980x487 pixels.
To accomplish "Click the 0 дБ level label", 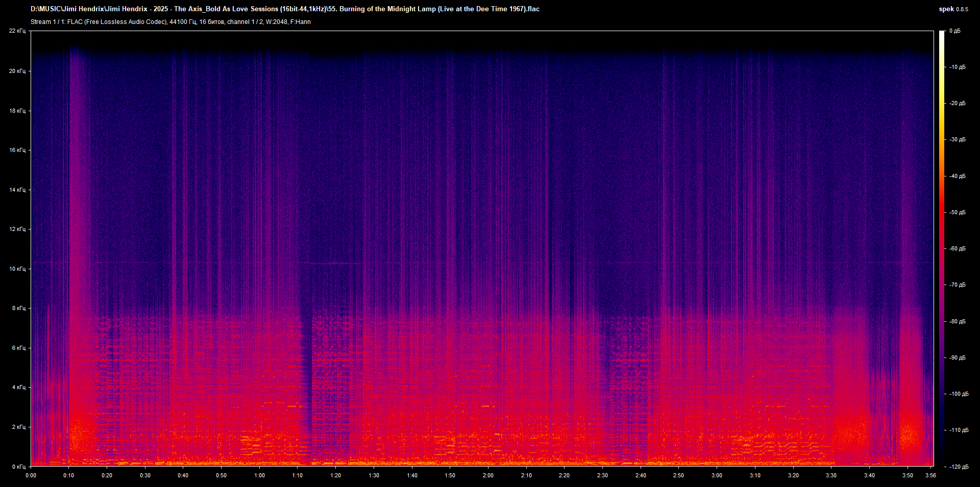I will coord(954,31).
